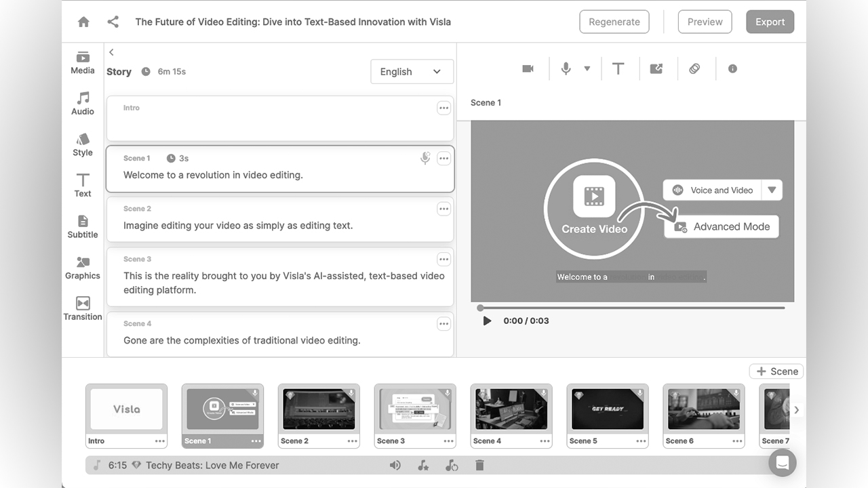Open the Style panel
Viewport: 868px width, 488px height.
(x=83, y=144)
